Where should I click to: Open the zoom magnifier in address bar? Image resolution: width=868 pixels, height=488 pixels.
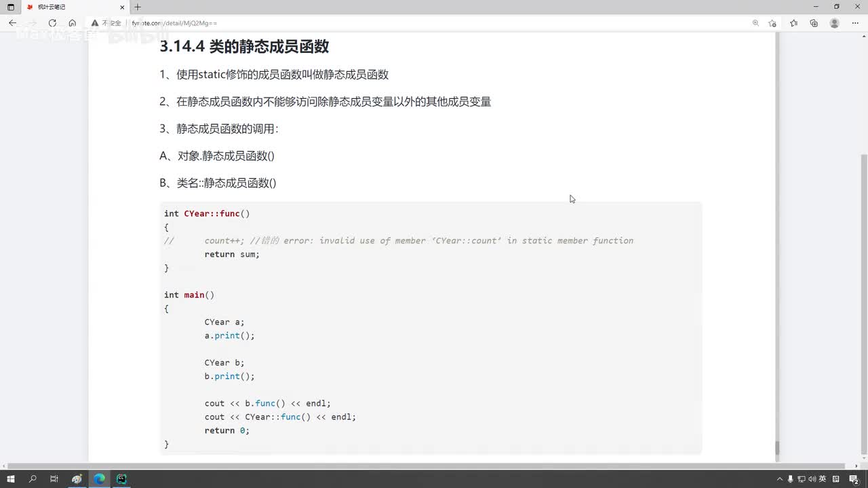click(x=755, y=23)
